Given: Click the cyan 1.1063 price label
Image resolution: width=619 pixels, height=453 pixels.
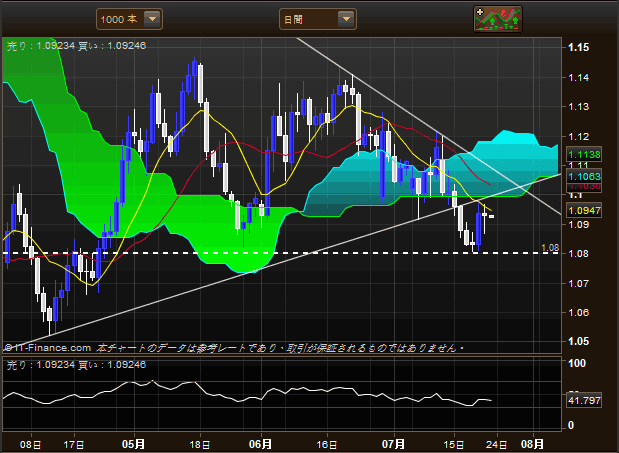Looking at the screenshot, I should tap(584, 176).
